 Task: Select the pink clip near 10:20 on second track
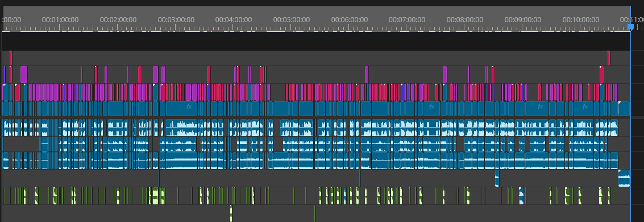pyautogui.click(x=601, y=75)
